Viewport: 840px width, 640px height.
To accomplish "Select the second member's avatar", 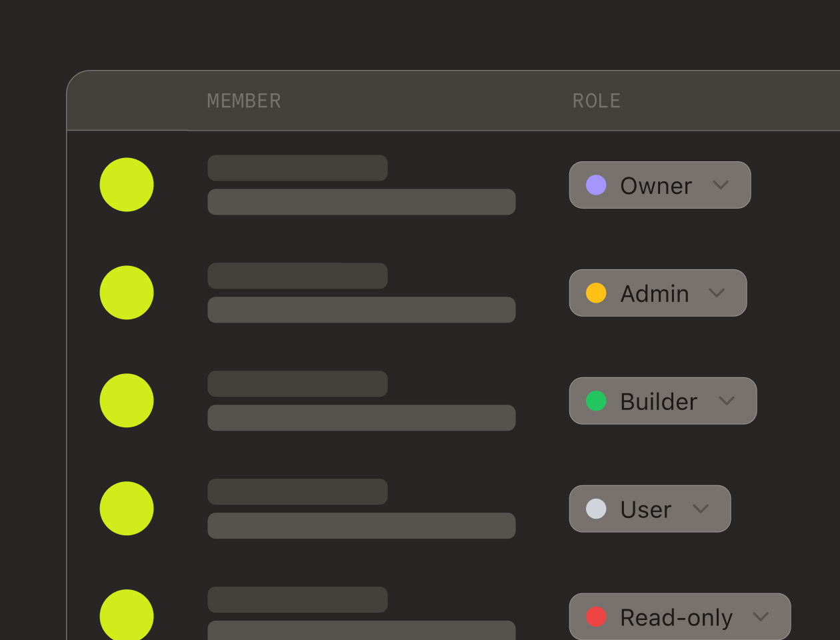I will click(127, 293).
